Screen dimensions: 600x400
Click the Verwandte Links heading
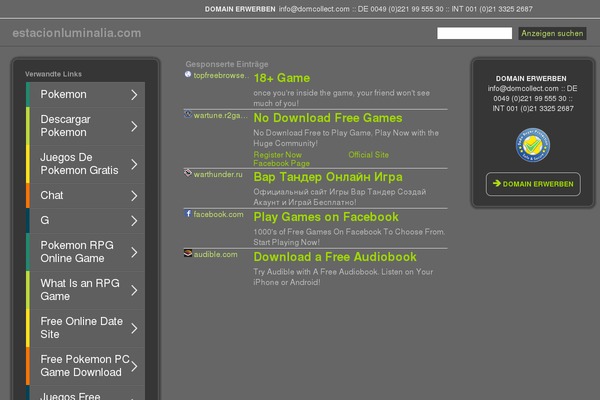pyautogui.click(x=54, y=74)
